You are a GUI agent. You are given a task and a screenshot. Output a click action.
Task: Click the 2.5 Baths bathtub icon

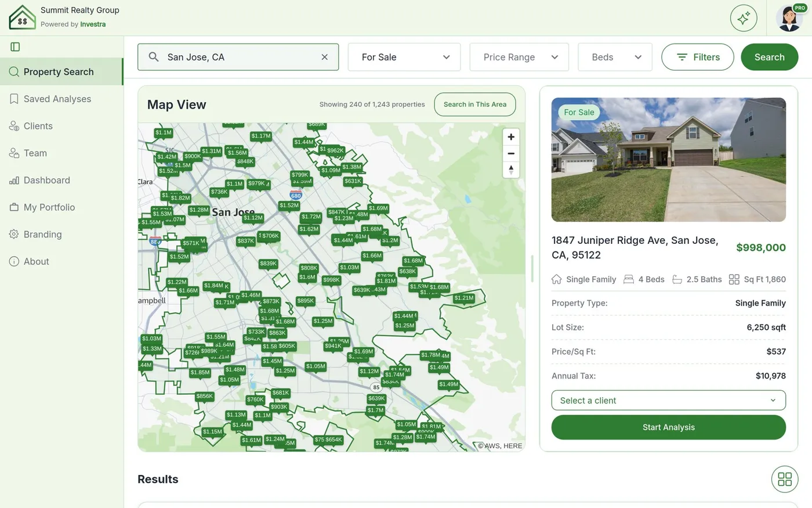[x=677, y=279]
